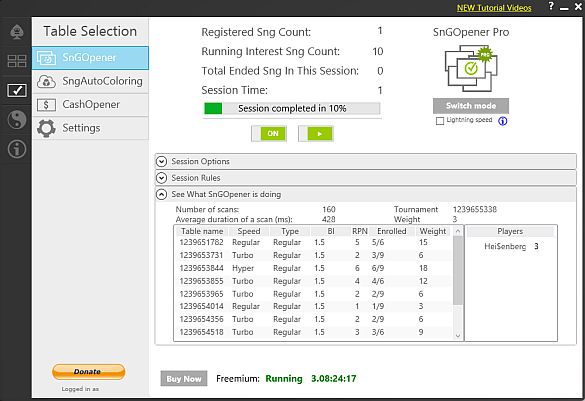Open the table layout grid icon
The height and width of the screenshot is (401, 585).
(17, 61)
